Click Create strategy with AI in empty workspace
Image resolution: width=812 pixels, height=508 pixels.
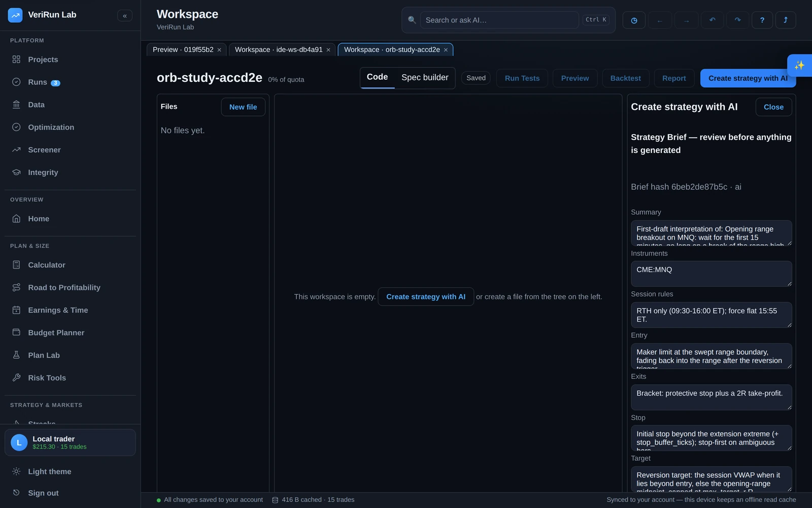pos(426,297)
